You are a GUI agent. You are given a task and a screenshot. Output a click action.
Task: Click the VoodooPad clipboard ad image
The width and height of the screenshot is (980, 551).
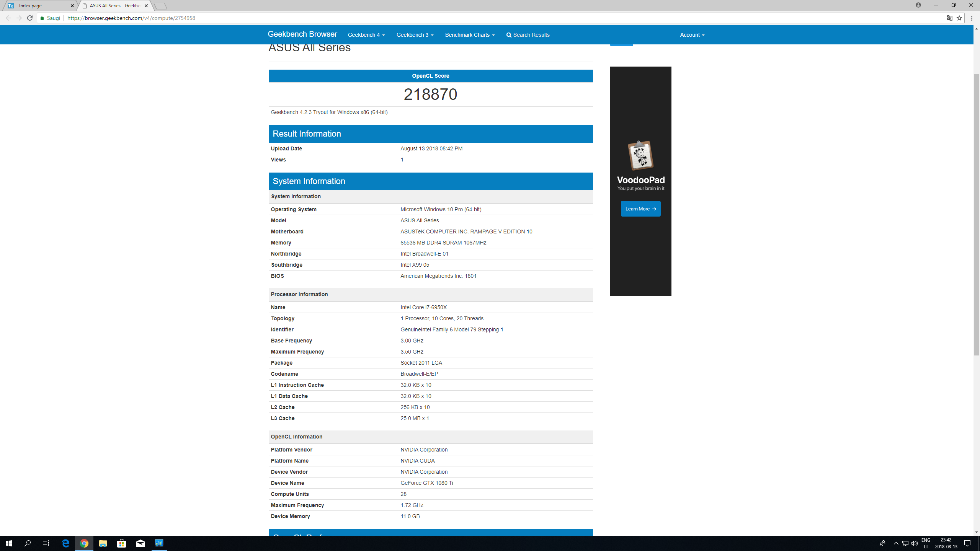coord(640,155)
